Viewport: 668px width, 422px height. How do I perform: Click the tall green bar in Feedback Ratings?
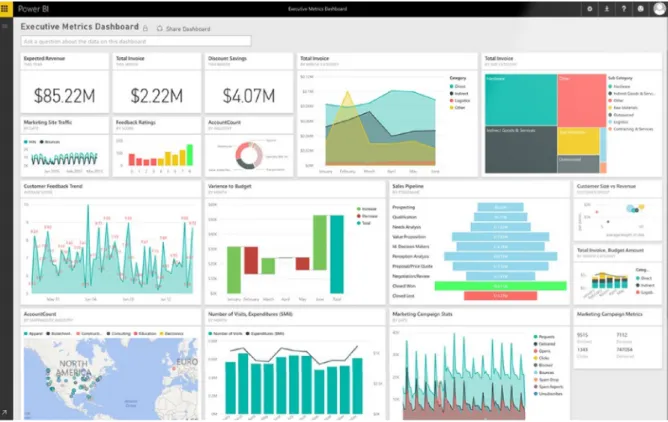pos(190,155)
